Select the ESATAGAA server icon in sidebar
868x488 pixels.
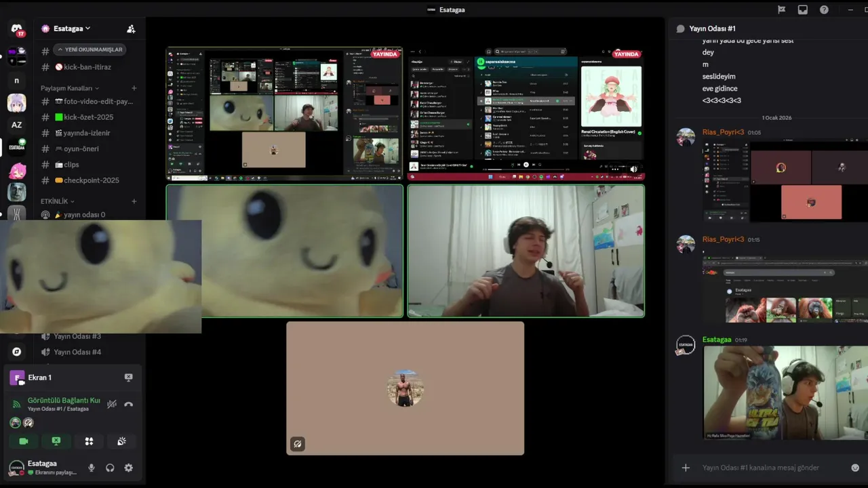[17, 146]
